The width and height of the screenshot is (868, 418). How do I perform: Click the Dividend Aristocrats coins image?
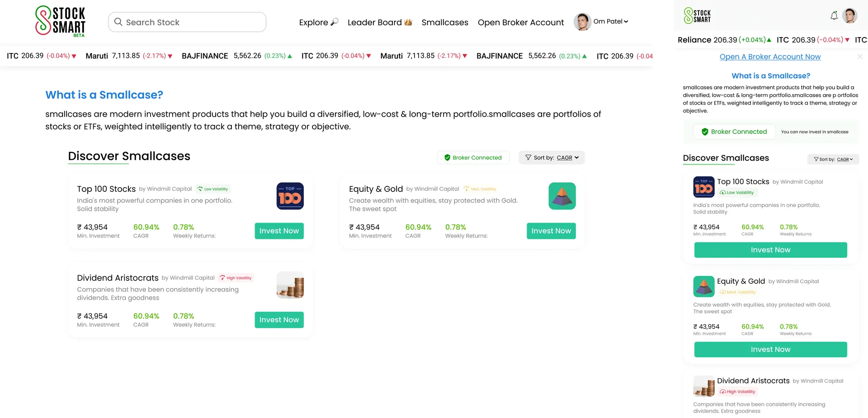click(x=290, y=285)
